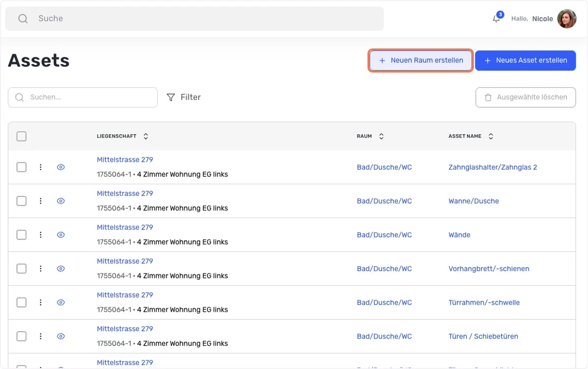Click the Neuen Raum erstellen button
Viewport: 588px width, 369px height.
421,60
